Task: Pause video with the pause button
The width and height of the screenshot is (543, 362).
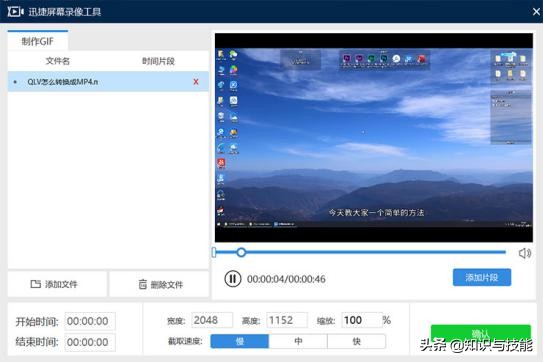Action: click(232, 279)
